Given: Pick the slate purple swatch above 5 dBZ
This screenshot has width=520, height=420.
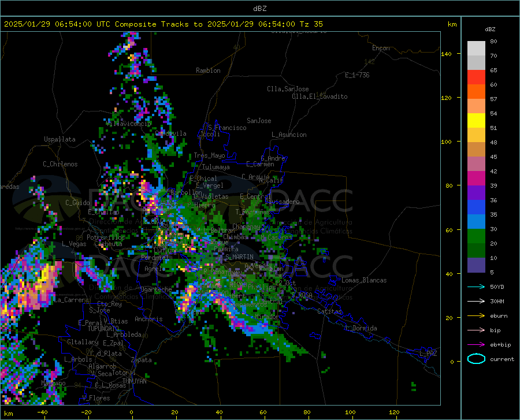Looking at the screenshot, I should 476,265.
